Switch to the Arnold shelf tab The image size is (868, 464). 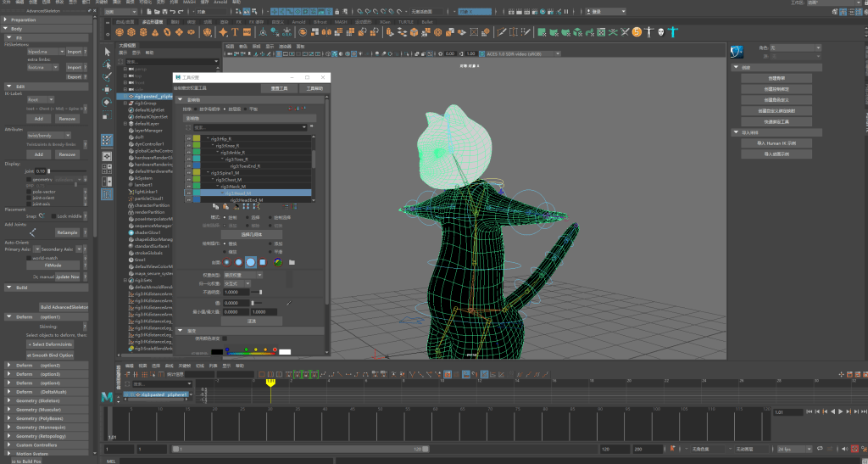pos(298,21)
